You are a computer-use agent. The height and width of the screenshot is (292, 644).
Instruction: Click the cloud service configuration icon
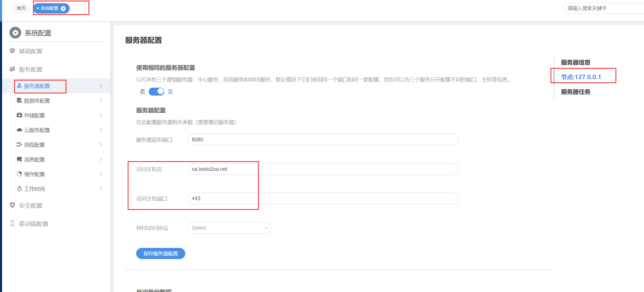19,130
